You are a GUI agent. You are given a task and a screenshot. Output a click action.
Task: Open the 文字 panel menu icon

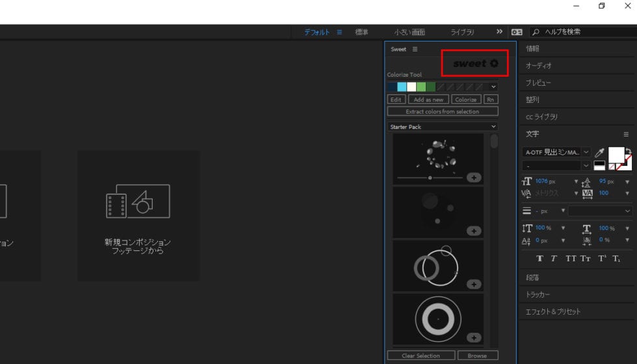(x=626, y=134)
